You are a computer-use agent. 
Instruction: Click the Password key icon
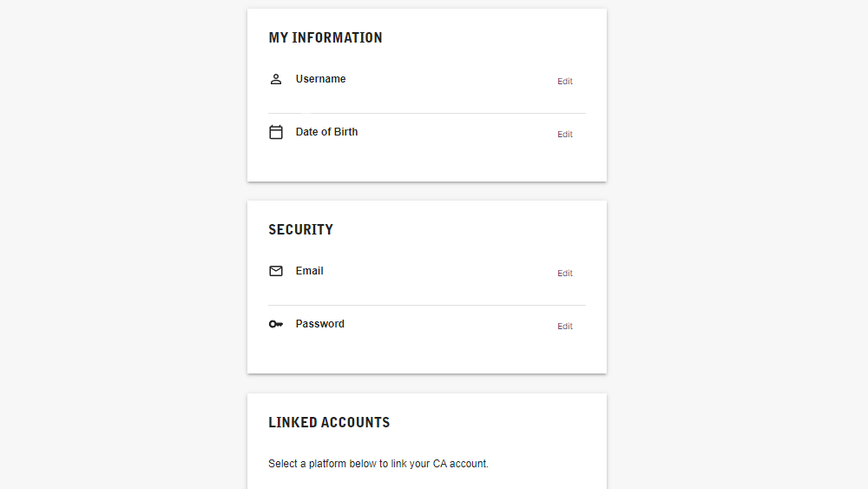tap(276, 324)
